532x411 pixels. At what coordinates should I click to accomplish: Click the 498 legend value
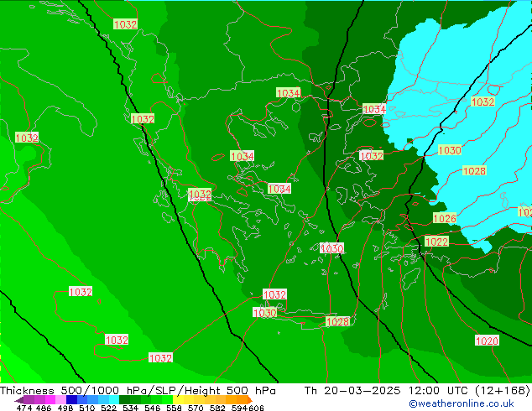(x=65, y=408)
